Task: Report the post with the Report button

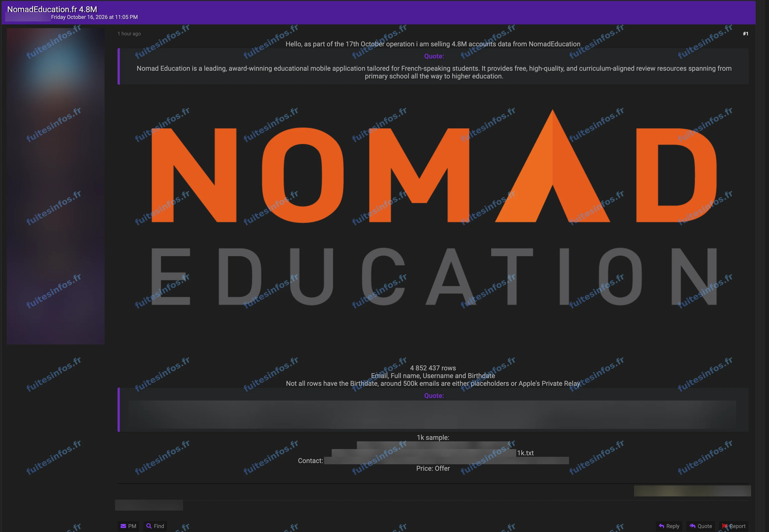Action: click(734, 526)
